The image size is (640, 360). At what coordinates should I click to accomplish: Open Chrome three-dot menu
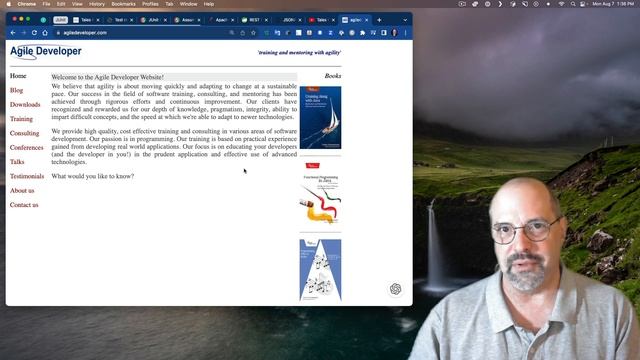click(405, 33)
